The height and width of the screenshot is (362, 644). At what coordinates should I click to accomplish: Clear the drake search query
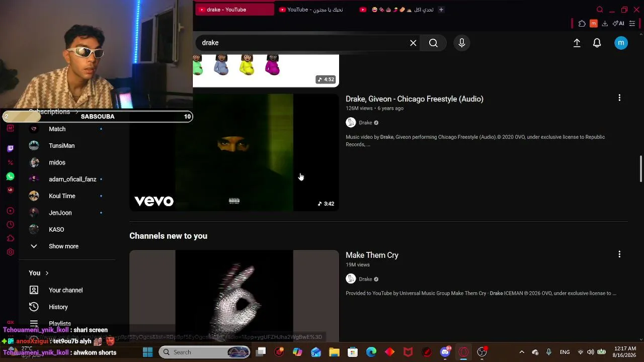pyautogui.click(x=413, y=43)
